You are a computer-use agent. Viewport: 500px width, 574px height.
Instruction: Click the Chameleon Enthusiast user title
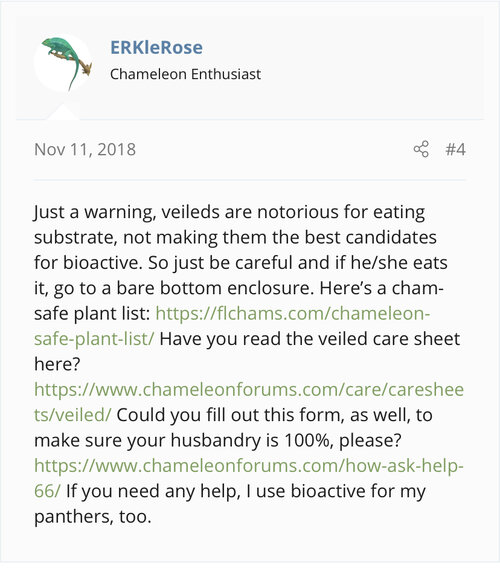coord(185,74)
